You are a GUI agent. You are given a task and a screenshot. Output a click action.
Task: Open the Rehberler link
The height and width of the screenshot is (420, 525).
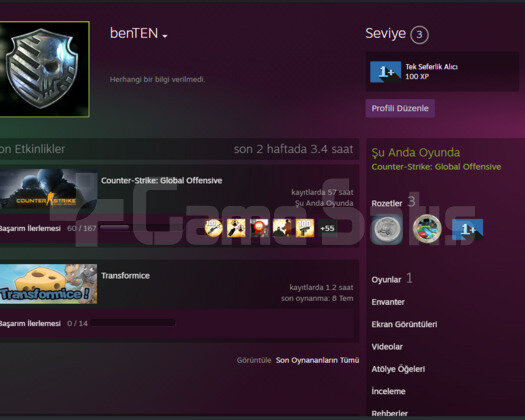(389, 413)
